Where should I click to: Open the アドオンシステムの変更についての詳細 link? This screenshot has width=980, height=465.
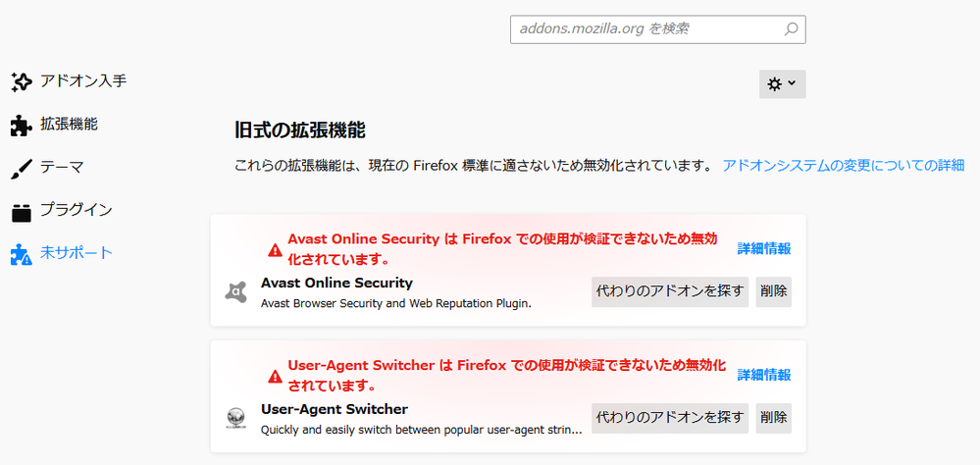point(844,165)
